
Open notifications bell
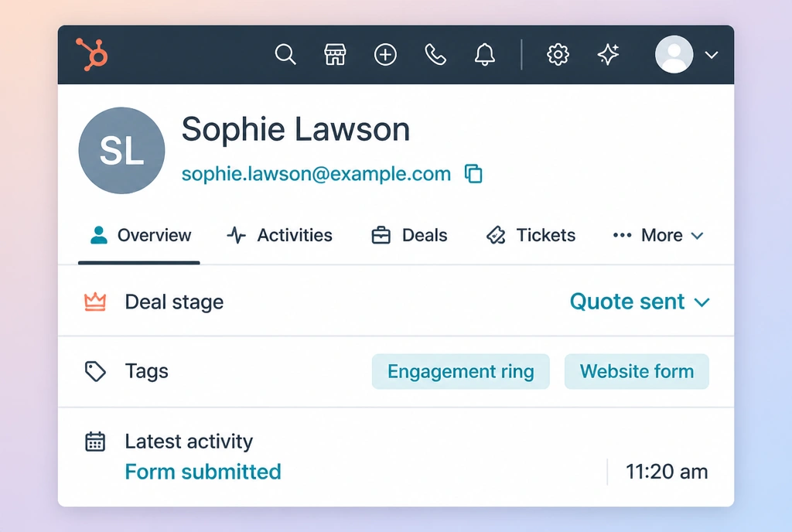485,54
